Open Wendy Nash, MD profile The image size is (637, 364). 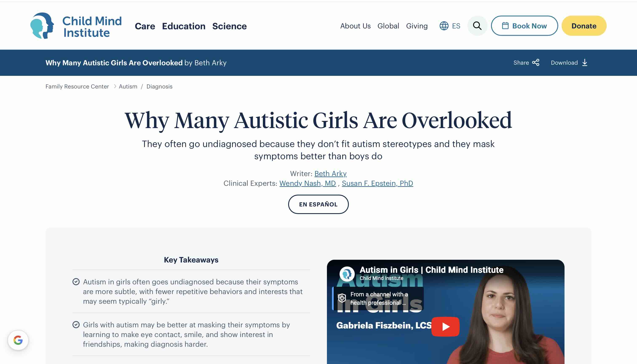[308, 183]
